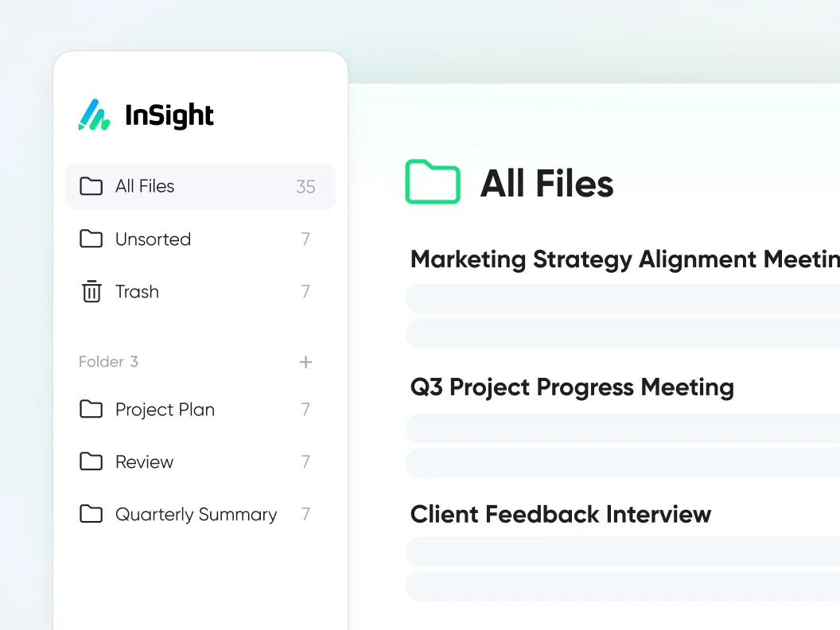Open the All Files sidebar item

click(x=145, y=187)
